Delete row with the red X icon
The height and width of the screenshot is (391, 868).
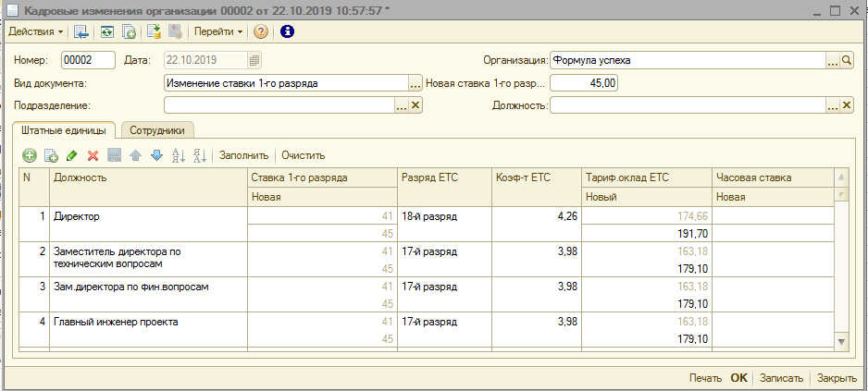[93, 155]
